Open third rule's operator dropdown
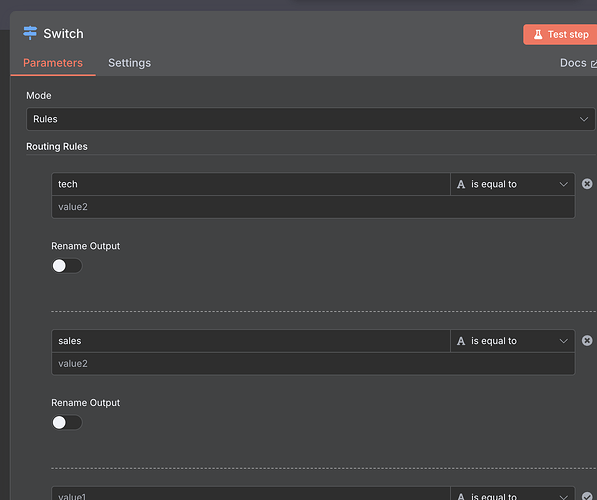 512,494
